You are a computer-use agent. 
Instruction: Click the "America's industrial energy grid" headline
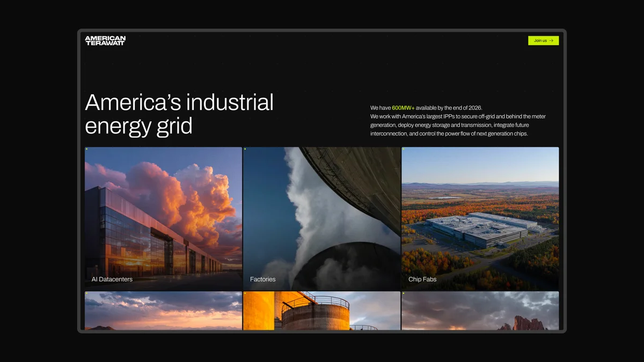tap(179, 114)
